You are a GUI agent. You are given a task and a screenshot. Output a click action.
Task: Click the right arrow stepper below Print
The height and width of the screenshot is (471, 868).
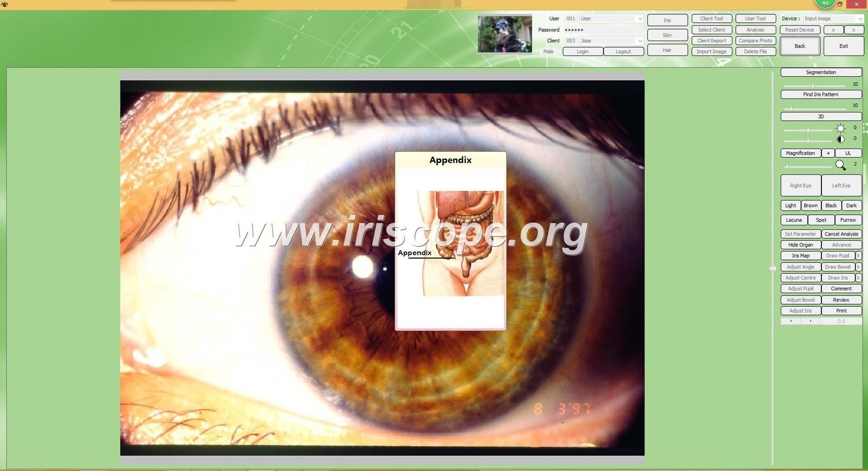pyautogui.click(x=810, y=321)
